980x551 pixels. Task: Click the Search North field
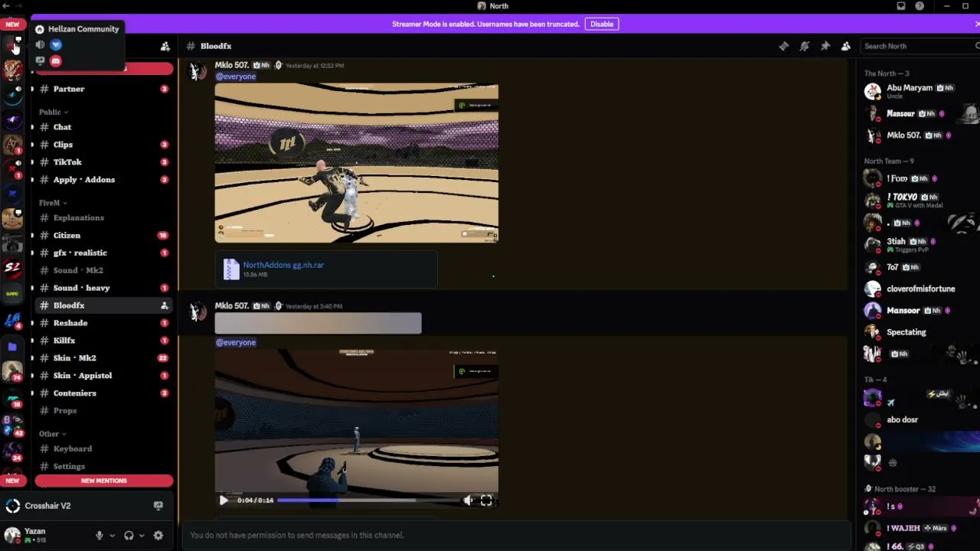pyautogui.click(x=919, y=46)
